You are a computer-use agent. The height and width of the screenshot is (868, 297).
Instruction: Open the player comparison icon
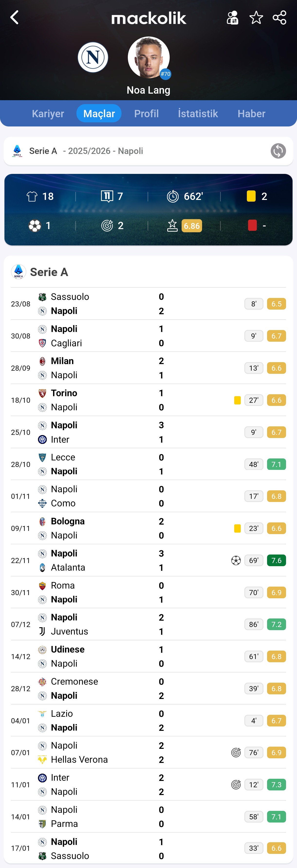tap(232, 18)
